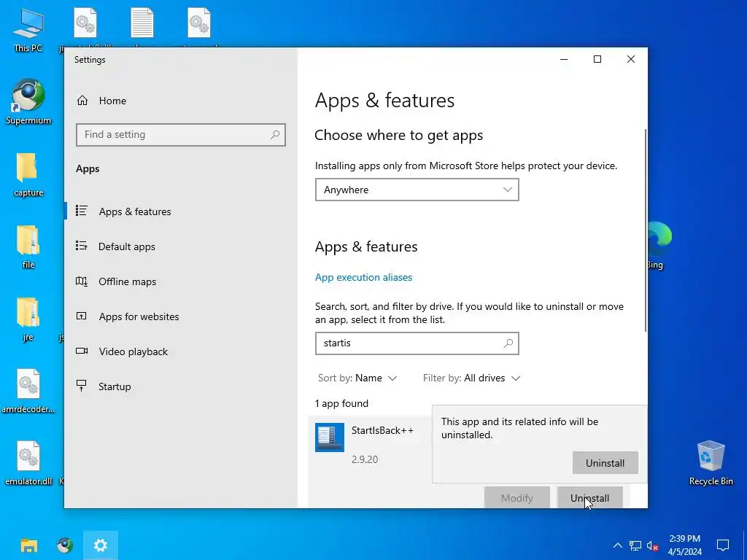Minimize the Settings window
Image resolution: width=747 pixels, height=560 pixels.
(x=564, y=59)
